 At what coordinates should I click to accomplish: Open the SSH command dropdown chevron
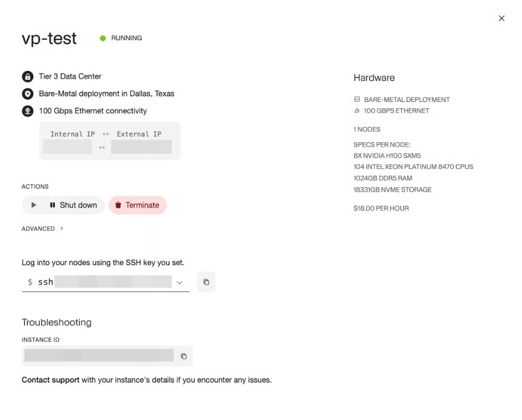coord(180,282)
